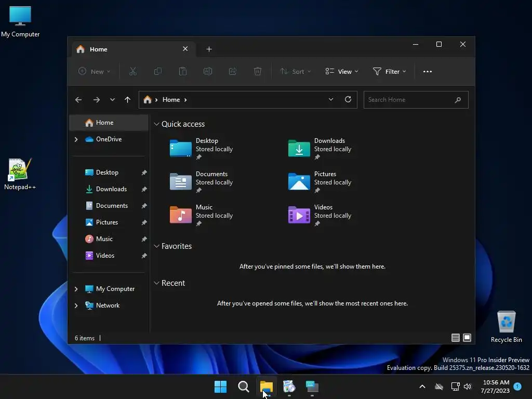This screenshot has width=532, height=399.
Task: Open the See more three-dots menu
Action: pos(428,72)
